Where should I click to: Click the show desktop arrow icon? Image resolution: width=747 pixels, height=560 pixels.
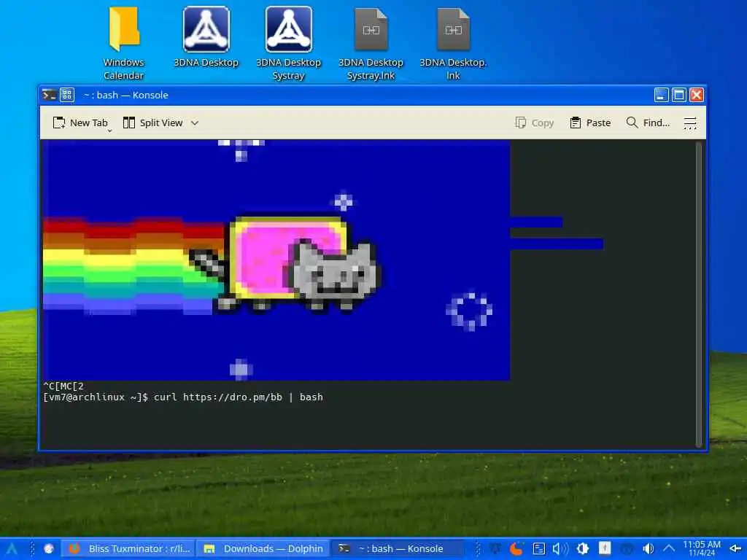735,548
